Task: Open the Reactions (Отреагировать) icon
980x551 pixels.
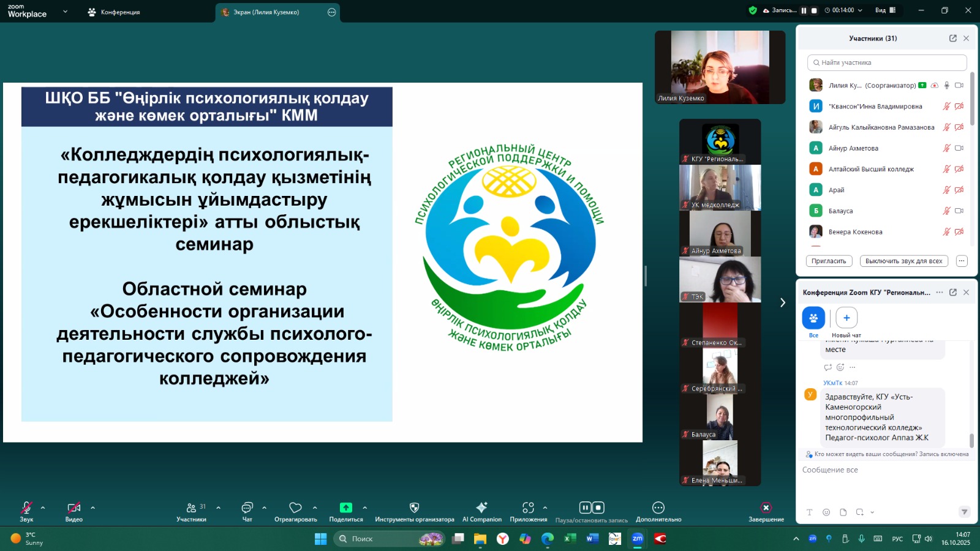Action: tap(295, 508)
